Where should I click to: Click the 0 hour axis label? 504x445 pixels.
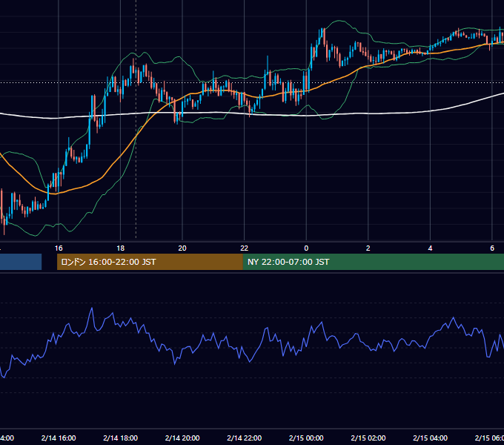coord(306,248)
